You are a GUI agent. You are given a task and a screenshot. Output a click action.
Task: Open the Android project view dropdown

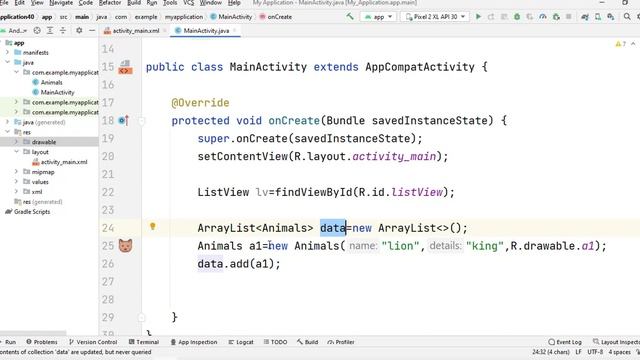14,31
